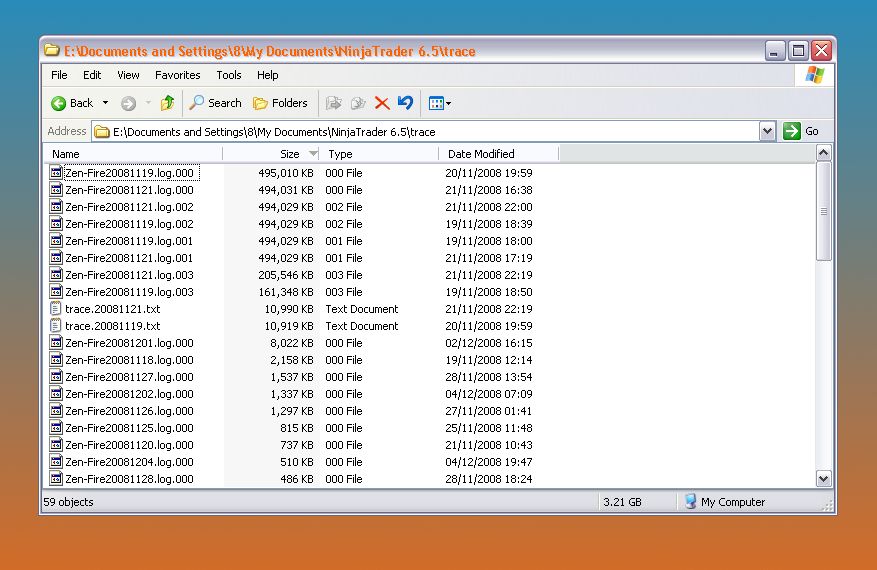Click the first Text Document type cell
Screen dimensions: 877x570
coord(362,309)
